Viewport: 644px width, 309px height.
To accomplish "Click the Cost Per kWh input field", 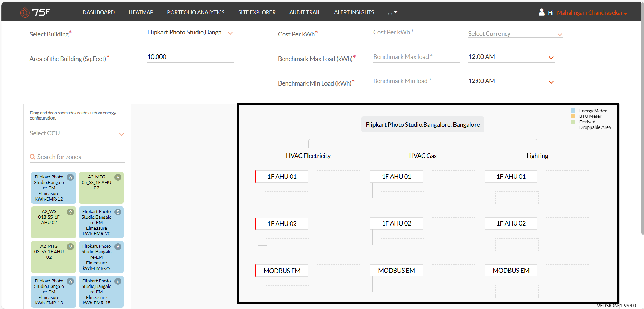I will [416, 32].
